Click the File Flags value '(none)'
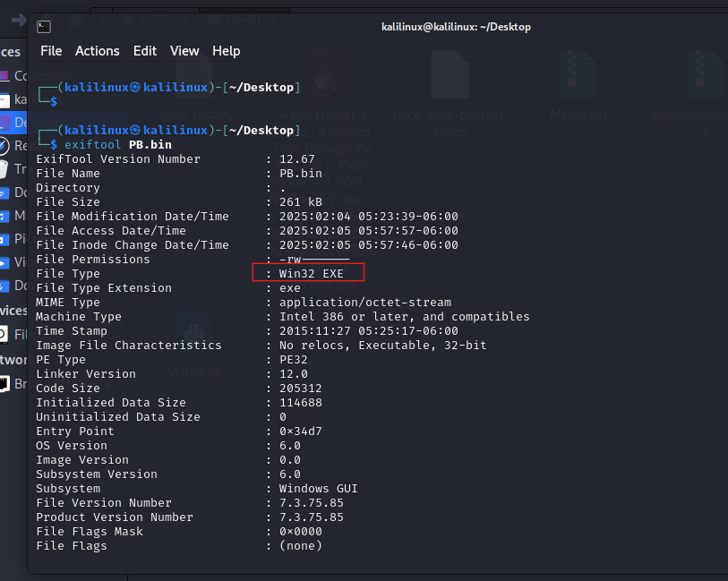728x581 pixels. pyautogui.click(x=300, y=546)
